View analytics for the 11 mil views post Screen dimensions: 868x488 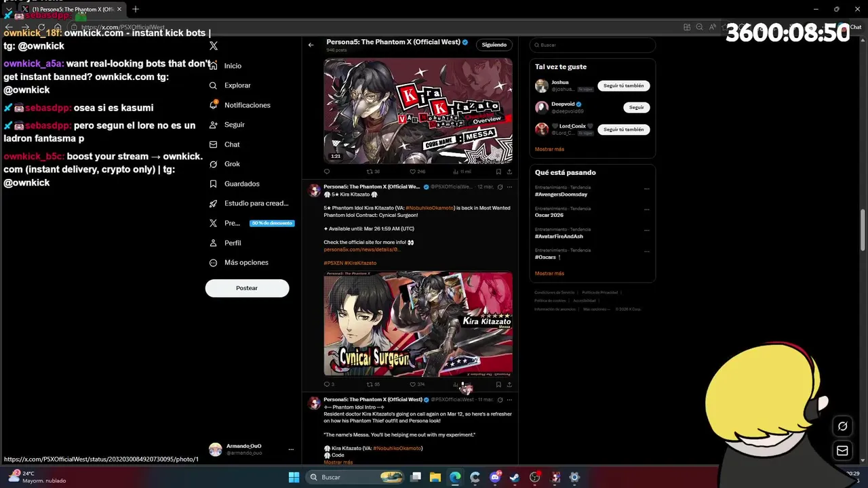[x=462, y=172]
